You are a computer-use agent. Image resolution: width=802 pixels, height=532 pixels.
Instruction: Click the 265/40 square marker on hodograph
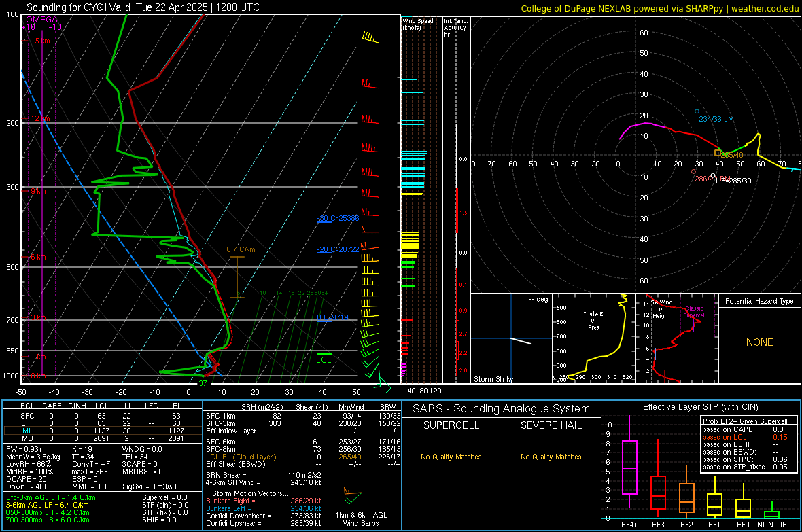pos(718,153)
